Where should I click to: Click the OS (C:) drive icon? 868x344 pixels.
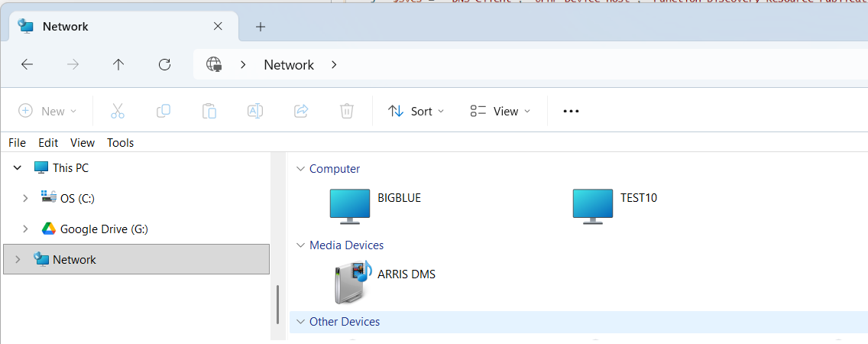tap(49, 197)
